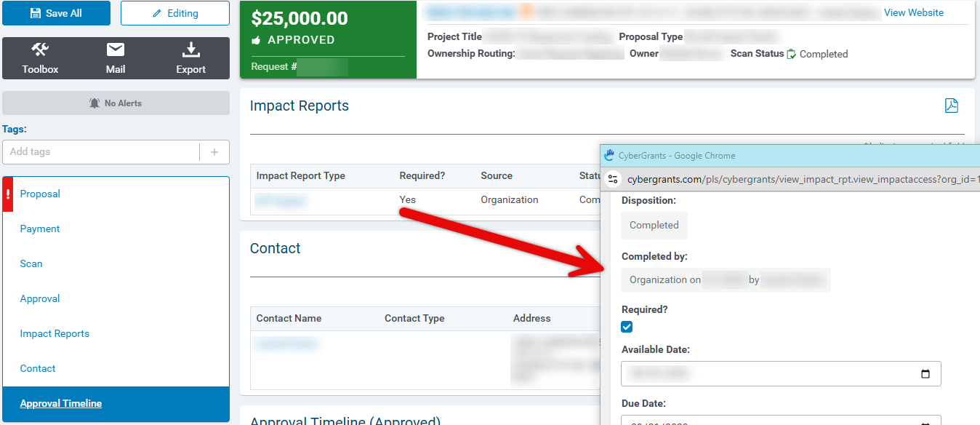The image size is (980, 425).
Task: Click the No Alerts bell banner
Action: (x=116, y=103)
